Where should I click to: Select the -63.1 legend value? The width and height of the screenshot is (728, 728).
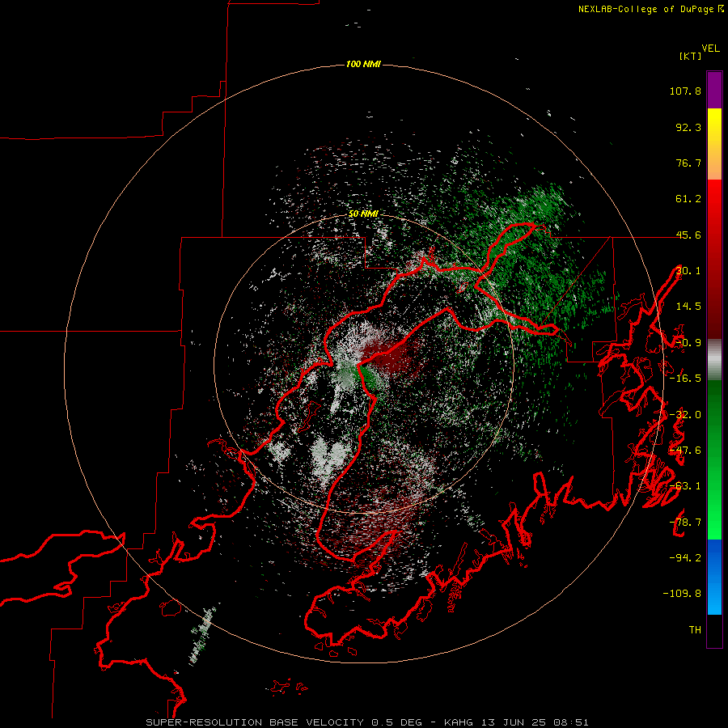coord(685,486)
